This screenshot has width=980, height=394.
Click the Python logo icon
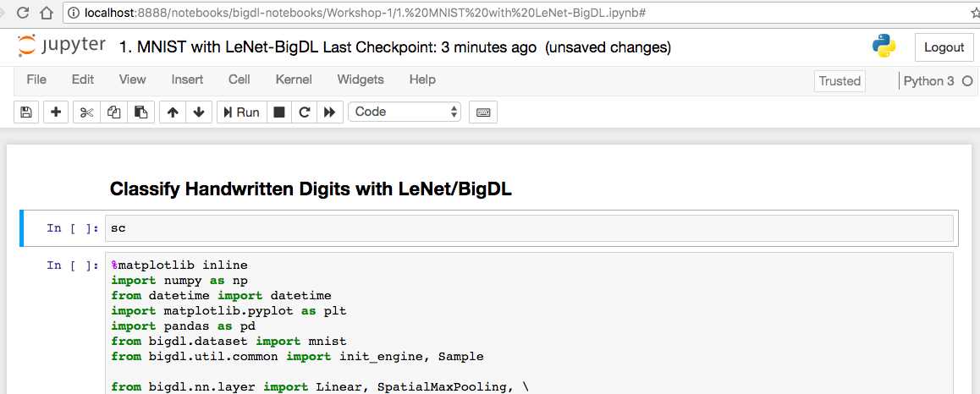point(884,47)
